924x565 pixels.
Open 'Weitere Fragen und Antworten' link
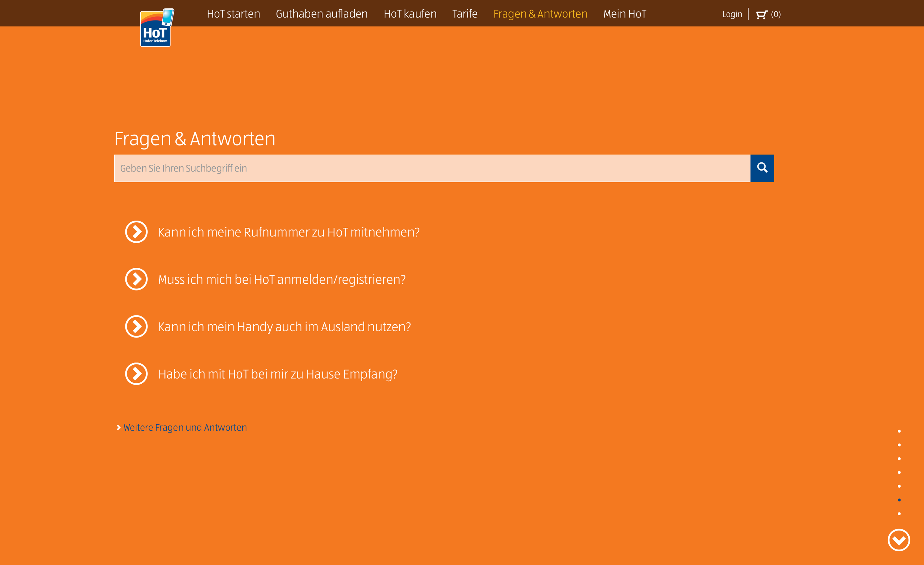pos(185,427)
